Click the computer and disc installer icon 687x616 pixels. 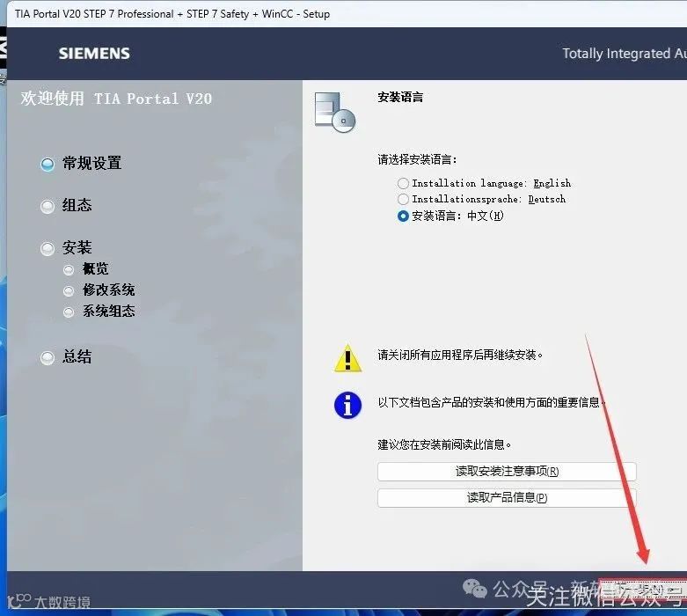[335, 112]
